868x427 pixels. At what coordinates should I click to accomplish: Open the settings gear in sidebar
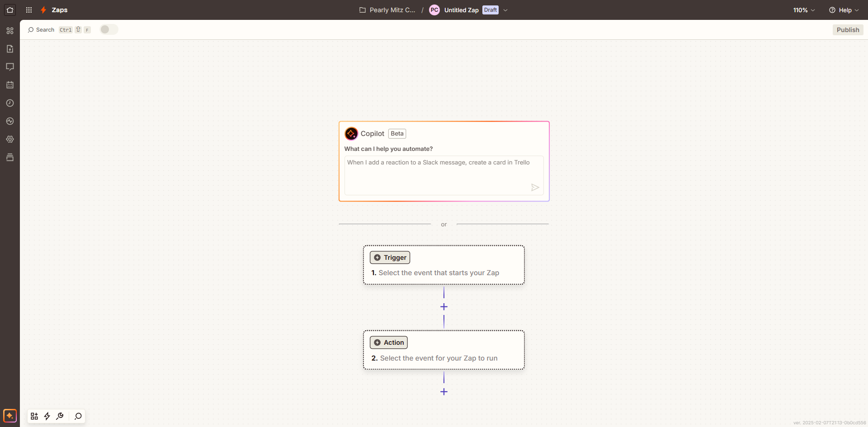tap(10, 139)
